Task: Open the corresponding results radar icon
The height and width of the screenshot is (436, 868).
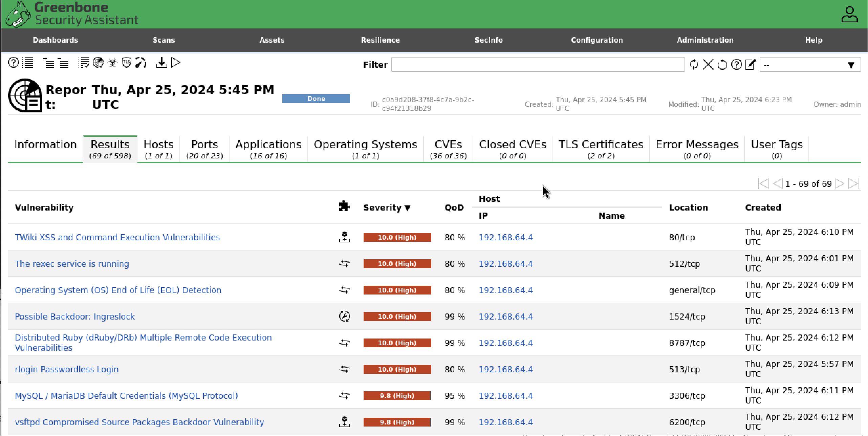Action: [98, 63]
